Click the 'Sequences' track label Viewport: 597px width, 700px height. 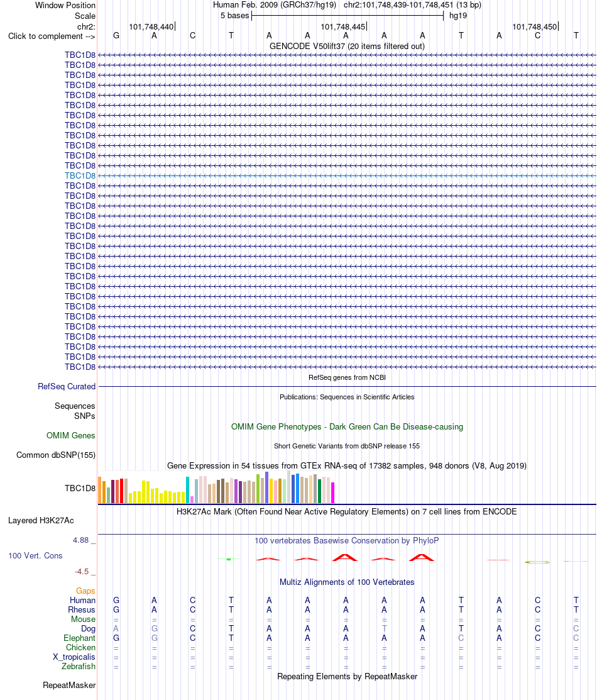point(75,406)
